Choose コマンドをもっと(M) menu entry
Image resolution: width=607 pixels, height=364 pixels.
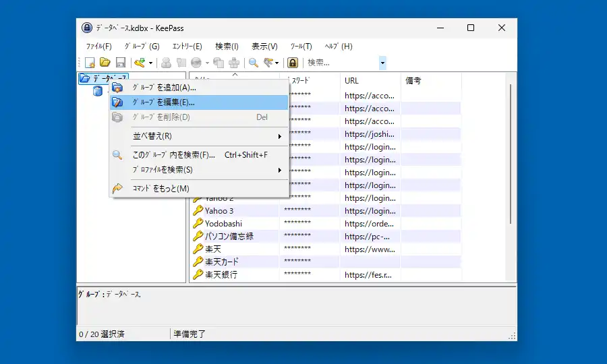pos(199,189)
